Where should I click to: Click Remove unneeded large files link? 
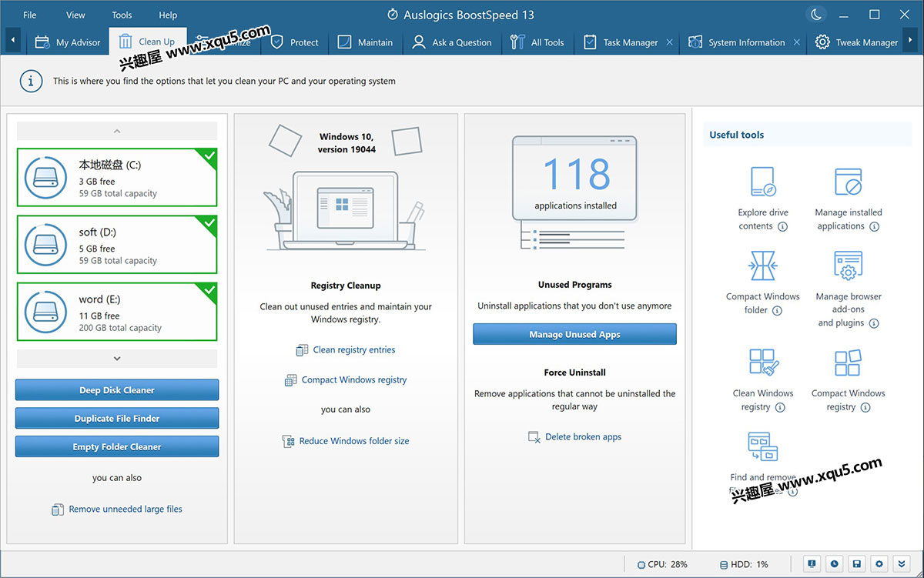(x=117, y=510)
